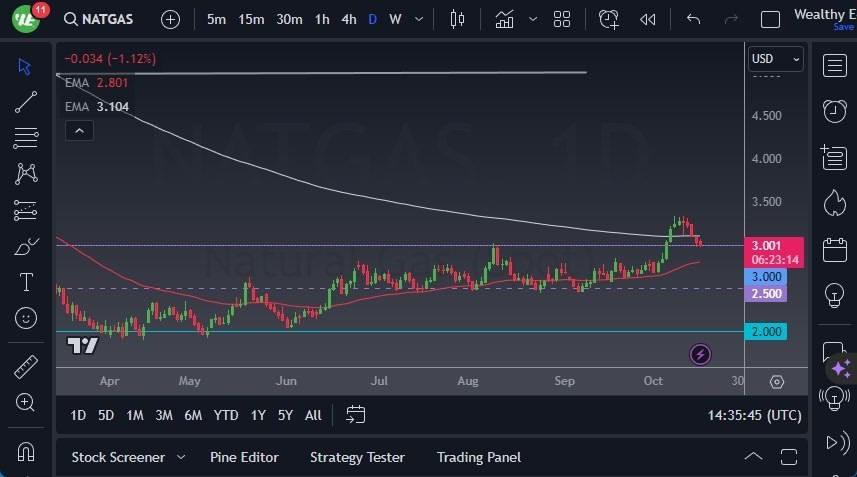Select the 4h timeframe button
This screenshot has height=477, width=857.
[348, 19]
